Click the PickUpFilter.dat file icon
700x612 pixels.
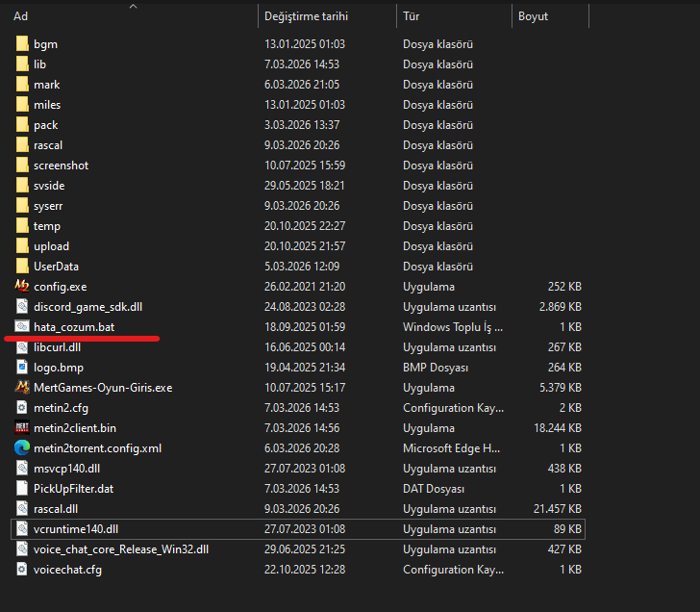click(x=22, y=488)
